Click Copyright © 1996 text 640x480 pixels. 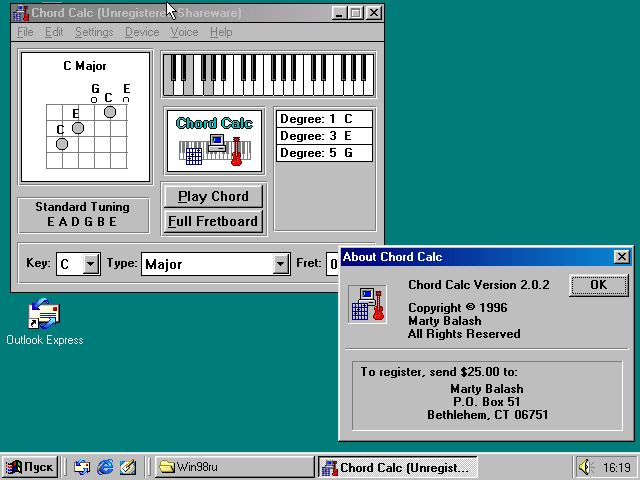point(458,307)
